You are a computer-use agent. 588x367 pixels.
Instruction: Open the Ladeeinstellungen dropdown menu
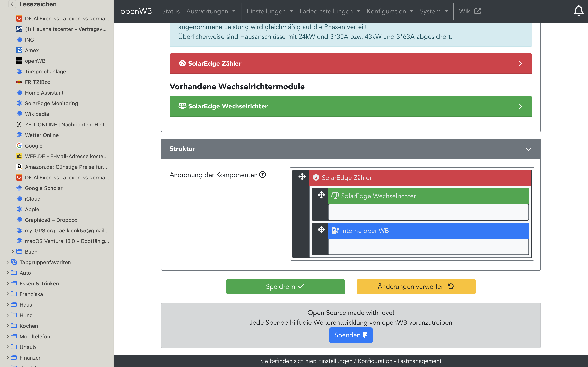coord(330,11)
